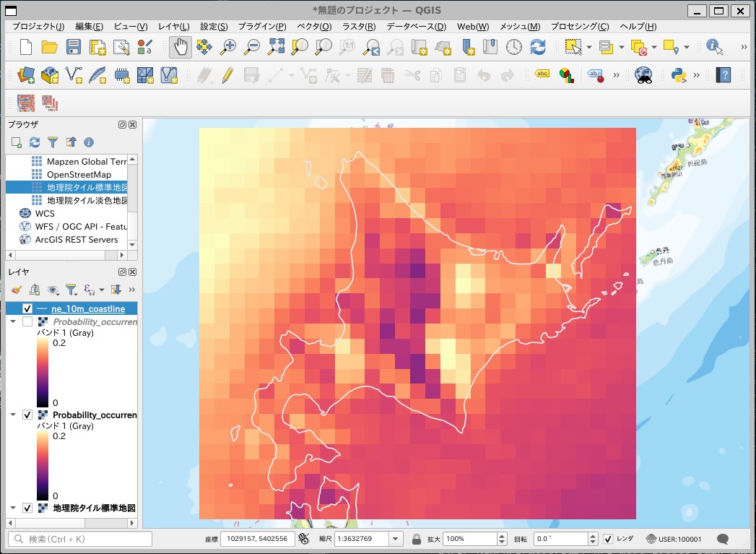756x554 pixels.
Task: Enable the italic Probability_occurrence layer checkbox
Action: (x=27, y=322)
